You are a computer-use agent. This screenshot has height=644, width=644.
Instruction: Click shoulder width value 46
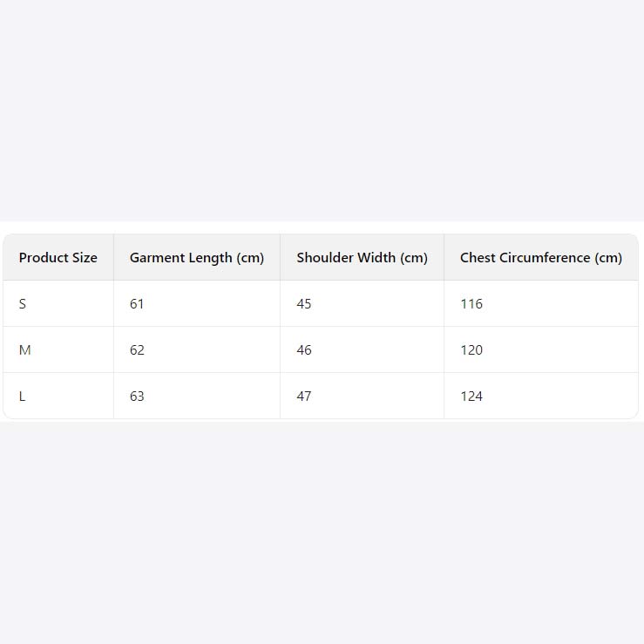coord(304,350)
